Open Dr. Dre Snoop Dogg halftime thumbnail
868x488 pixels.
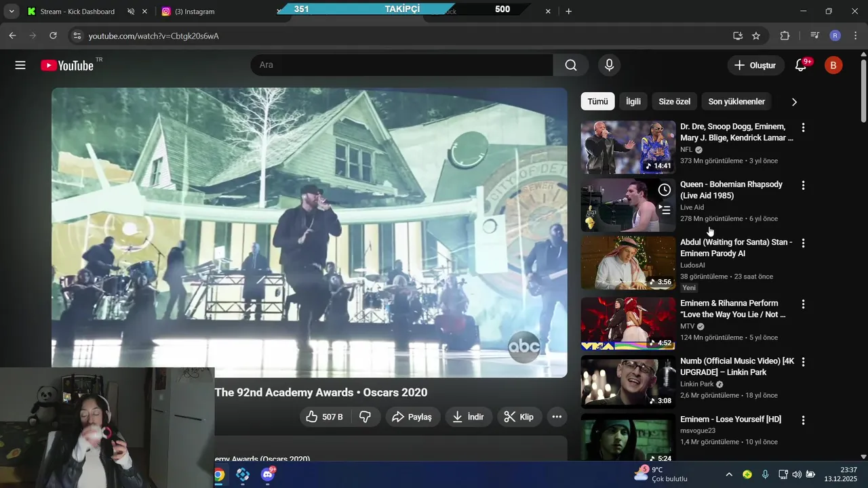point(628,147)
